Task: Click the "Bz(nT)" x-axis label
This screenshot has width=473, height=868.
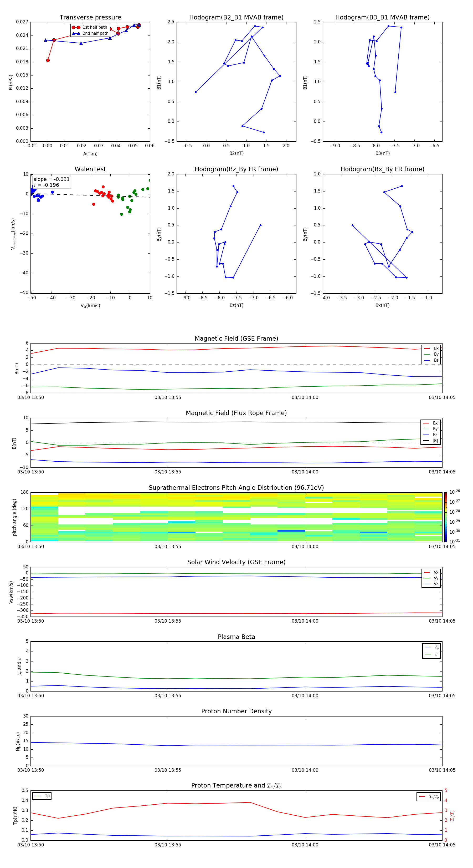Action: pyautogui.click(x=236, y=305)
